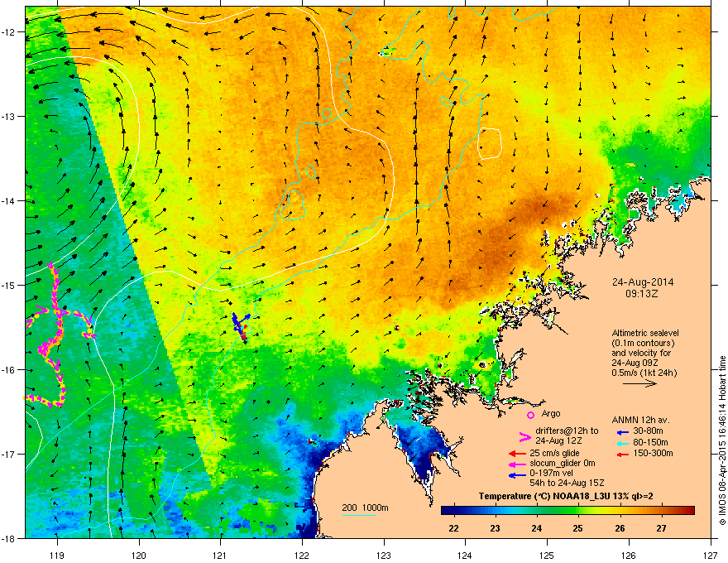Click the longitude axis label 127
The height and width of the screenshot is (563, 728).
(711, 555)
